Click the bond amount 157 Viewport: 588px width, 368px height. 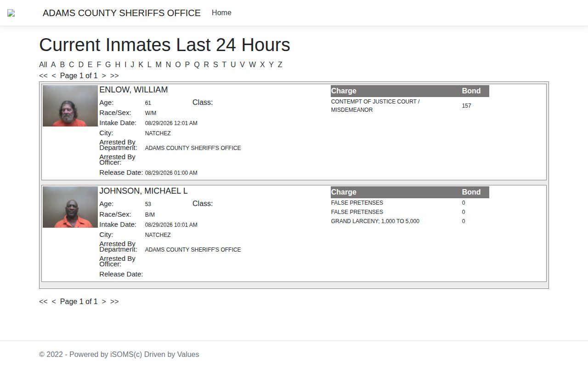[x=467, y=106]
